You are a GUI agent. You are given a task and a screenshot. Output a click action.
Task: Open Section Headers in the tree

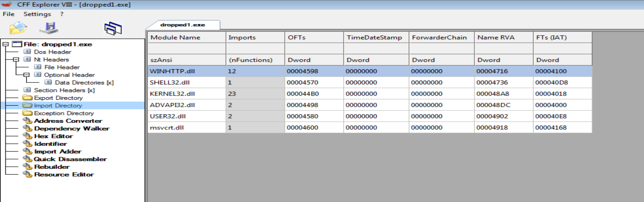(64, 90)
